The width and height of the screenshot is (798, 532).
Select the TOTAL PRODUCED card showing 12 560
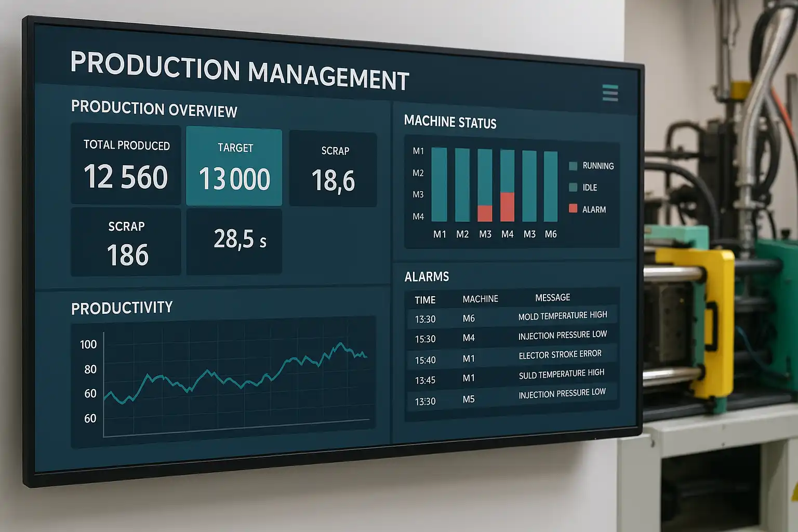126,164
